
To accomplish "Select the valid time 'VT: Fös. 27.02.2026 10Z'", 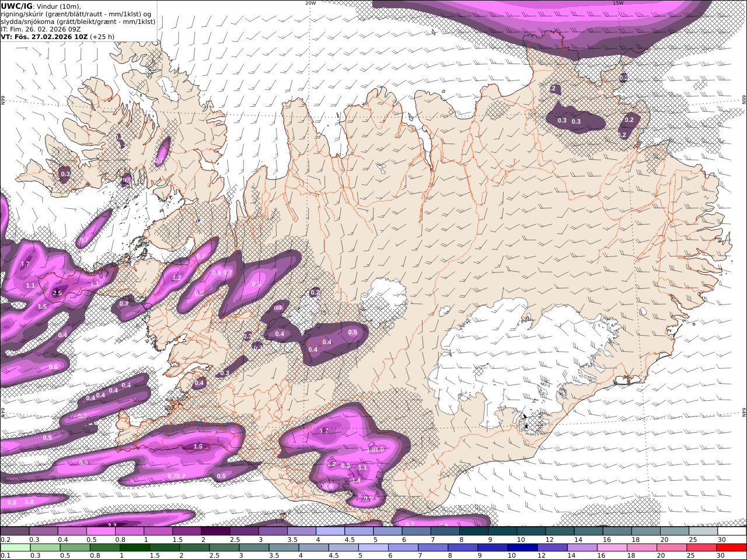I will coord(44,36).
